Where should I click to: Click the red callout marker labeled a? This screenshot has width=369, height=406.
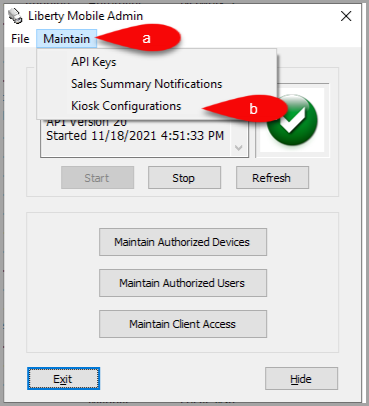pos(139,38)
